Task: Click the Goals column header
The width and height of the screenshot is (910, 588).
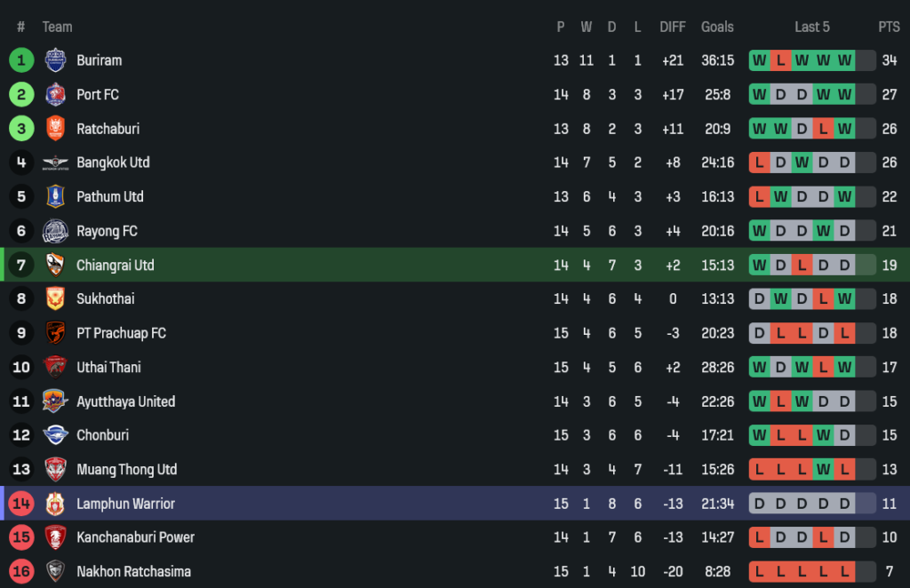Action: click(x=717, y=27)
